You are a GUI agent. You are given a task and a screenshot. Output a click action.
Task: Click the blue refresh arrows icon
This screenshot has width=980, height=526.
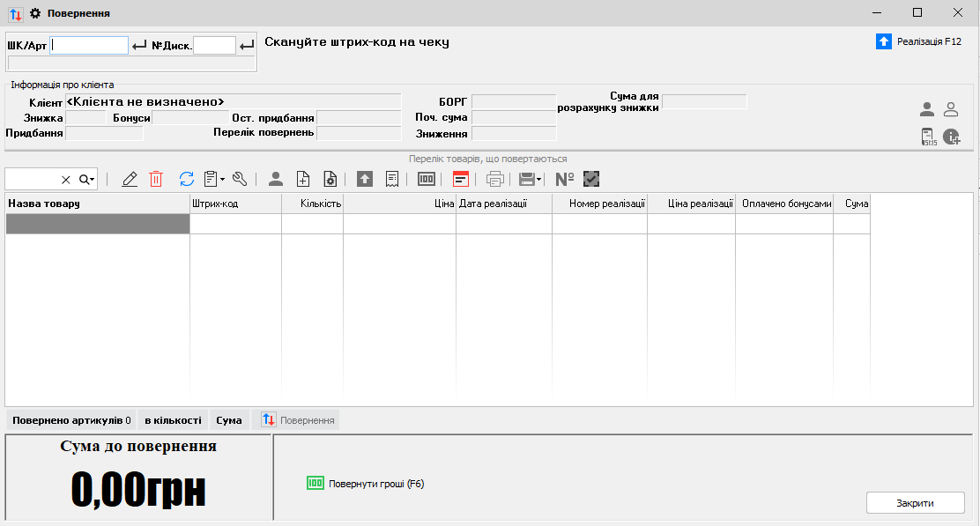pos(186,179)
